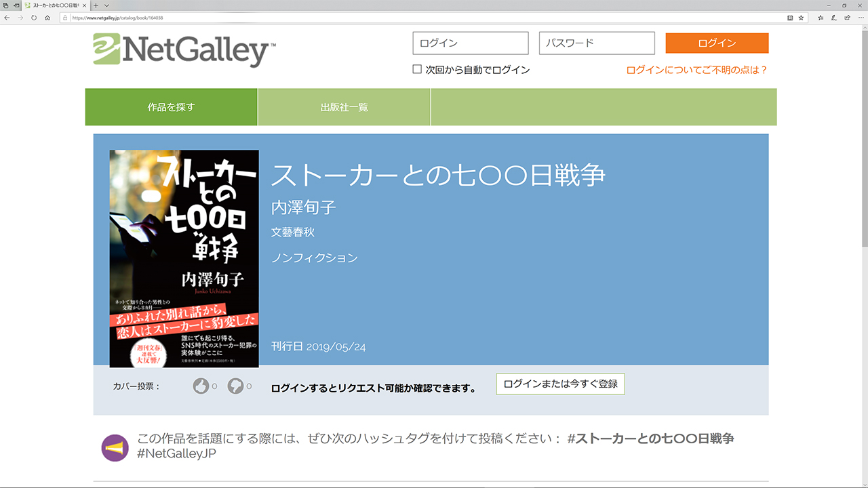Add notes with the pen icon
This screenshot has height=488, width=868.
tap(834, 18)
